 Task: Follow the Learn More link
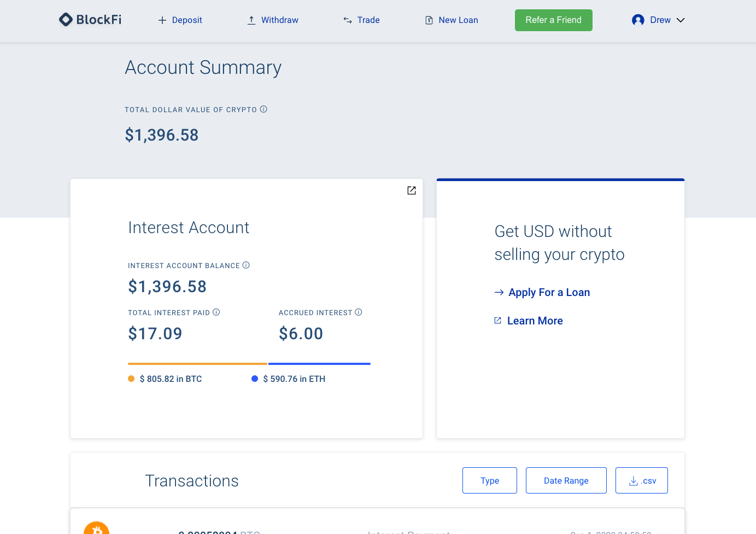535,321
